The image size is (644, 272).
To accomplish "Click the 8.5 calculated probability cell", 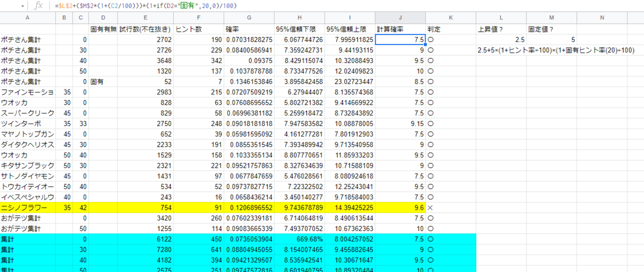I will 400,82.
